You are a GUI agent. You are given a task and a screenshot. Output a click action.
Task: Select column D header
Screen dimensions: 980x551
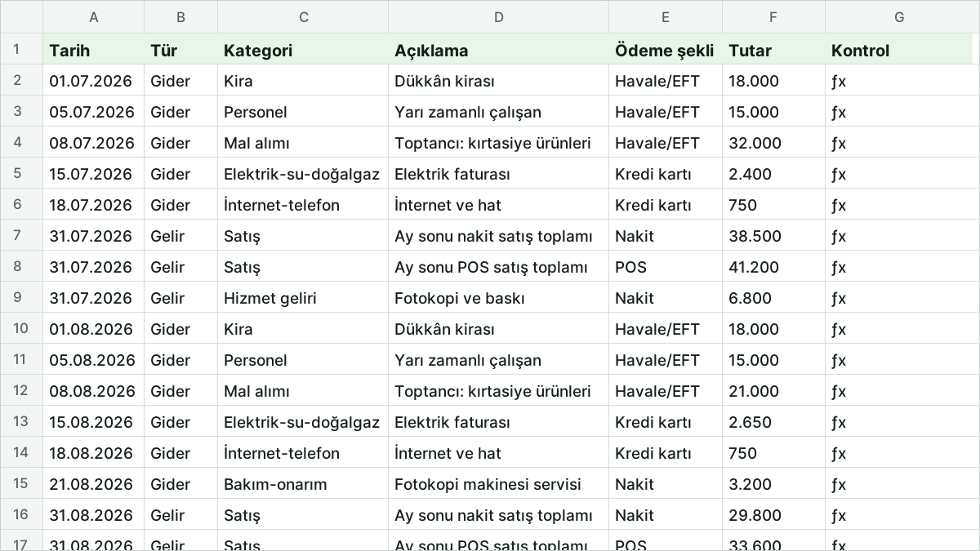[498, 17]
